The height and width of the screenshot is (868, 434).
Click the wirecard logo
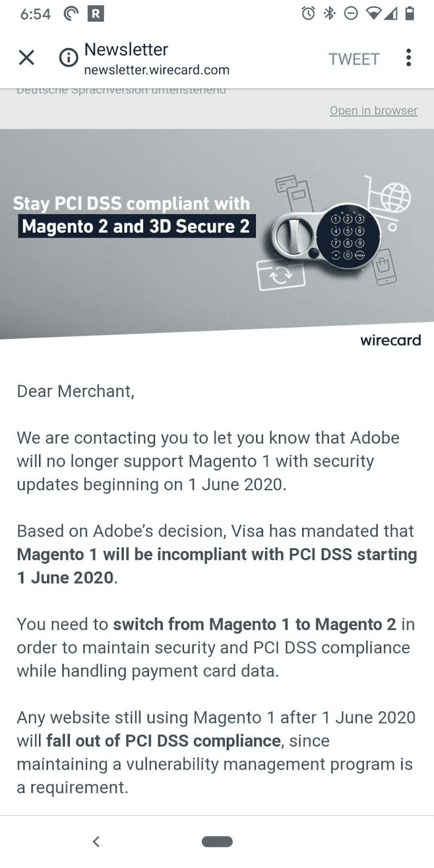click(391, 340)
